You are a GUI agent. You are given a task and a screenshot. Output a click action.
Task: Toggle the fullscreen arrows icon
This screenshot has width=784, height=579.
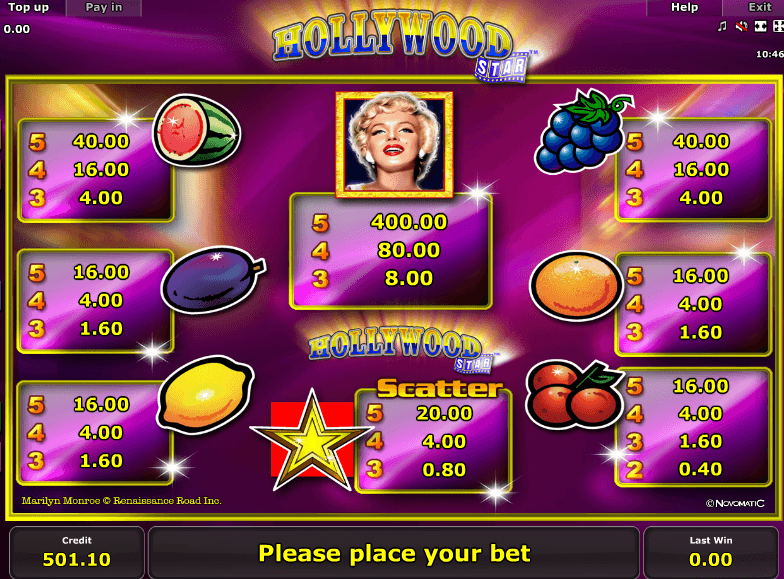pos(778,26)
